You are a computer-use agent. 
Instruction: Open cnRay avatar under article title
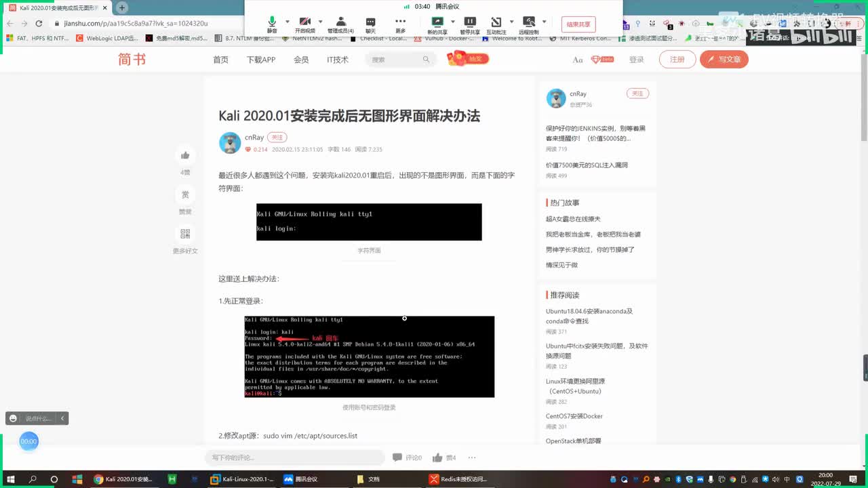point(230,143)
